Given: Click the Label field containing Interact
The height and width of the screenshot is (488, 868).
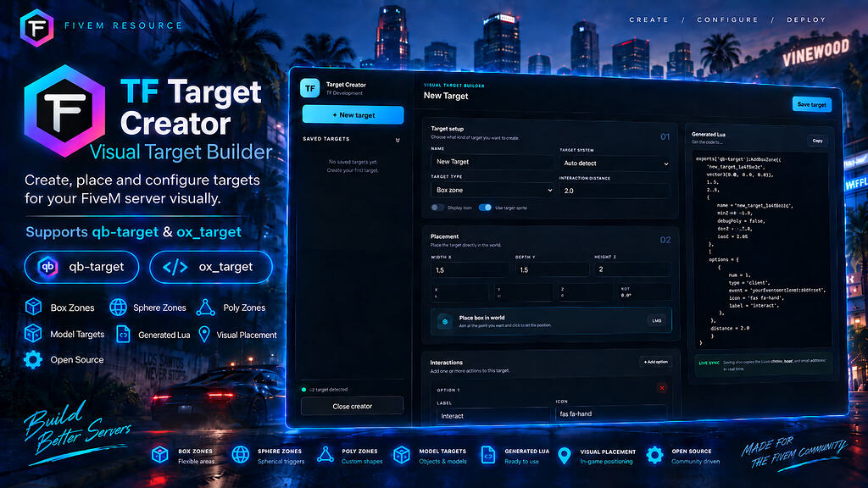Looking at the screenshot, I should pos(493,416).
